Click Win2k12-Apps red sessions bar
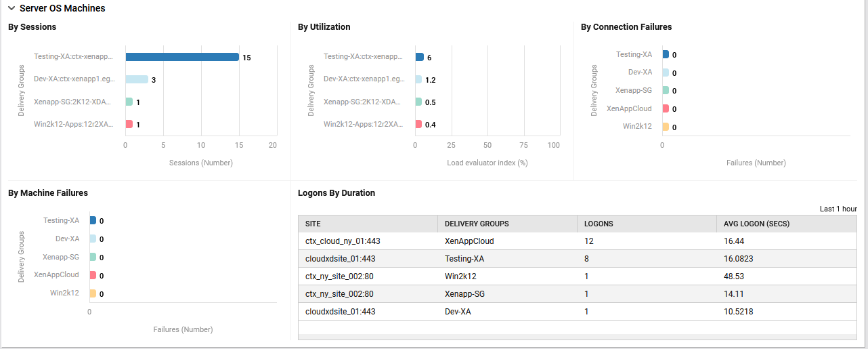The width and height of the screenshot is (868, 349). 129,124
